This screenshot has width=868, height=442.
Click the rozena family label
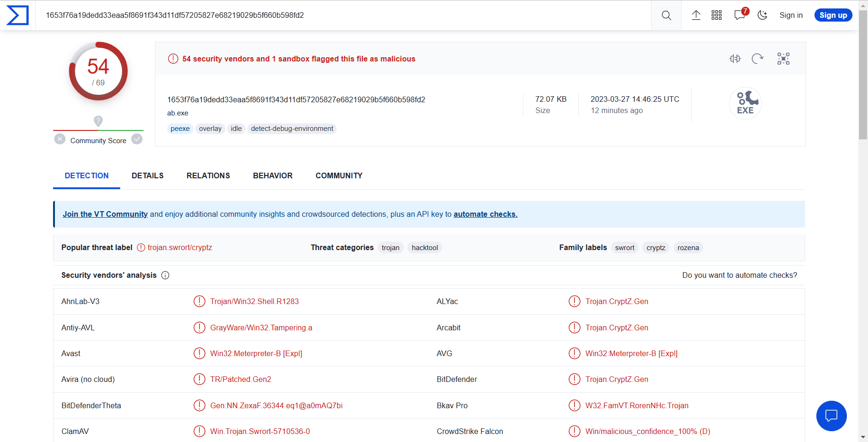tap(688, 248)
